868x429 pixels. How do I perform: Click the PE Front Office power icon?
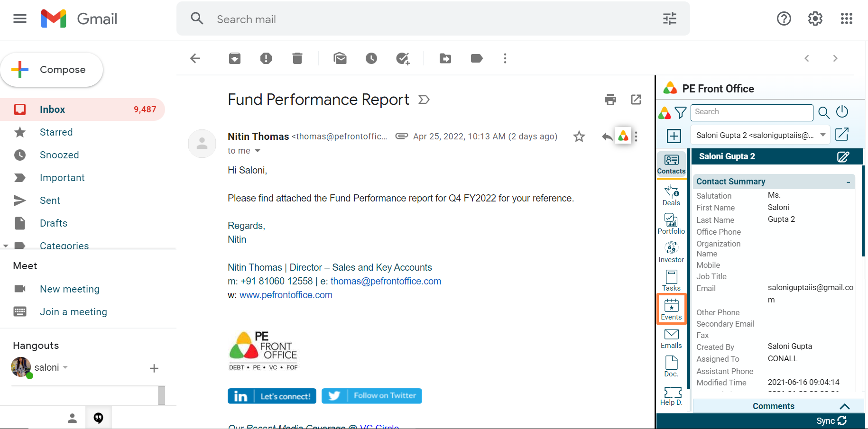(842, 112)
